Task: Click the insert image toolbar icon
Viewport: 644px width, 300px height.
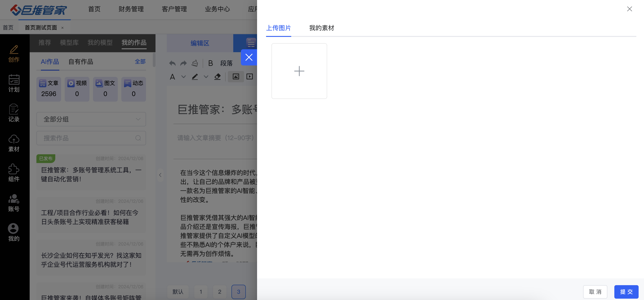Action: click(x=236, y=76)
